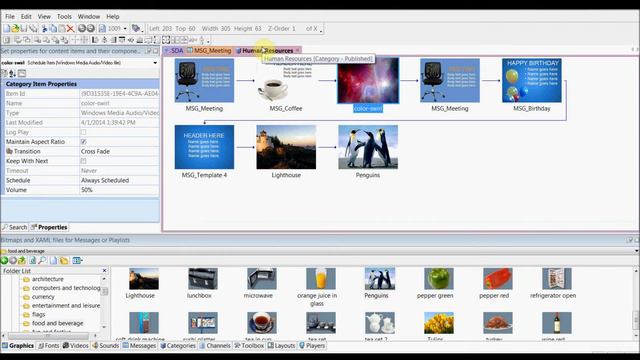Click the tag icon in the top toolbar
This screenshot has height=360, width=640.
pos(136,29)
